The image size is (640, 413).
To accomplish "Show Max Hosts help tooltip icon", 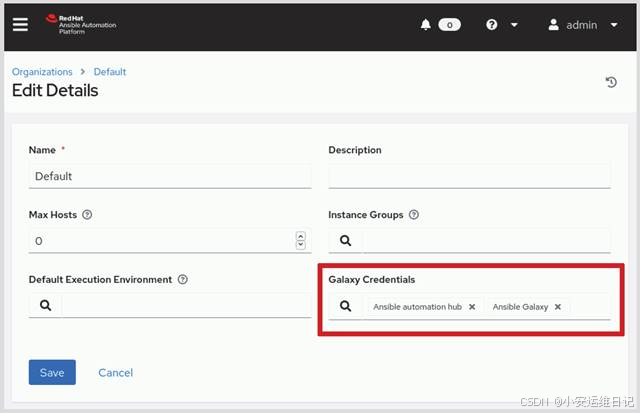I will point(87,215).
